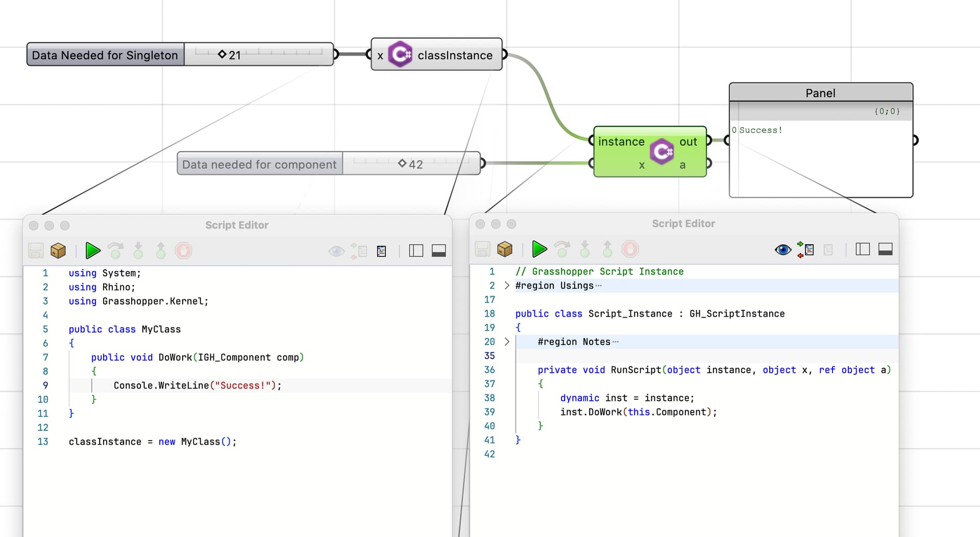The height and width of the screenshot is (537, 980).
Task: Click the a output label on the green component
Action: (682, 165)
